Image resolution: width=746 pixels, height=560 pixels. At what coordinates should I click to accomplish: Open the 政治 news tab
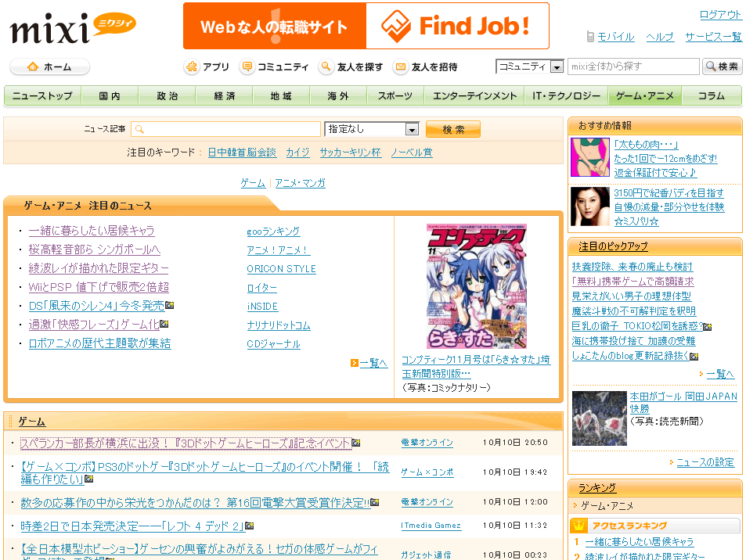pos(167,95)
